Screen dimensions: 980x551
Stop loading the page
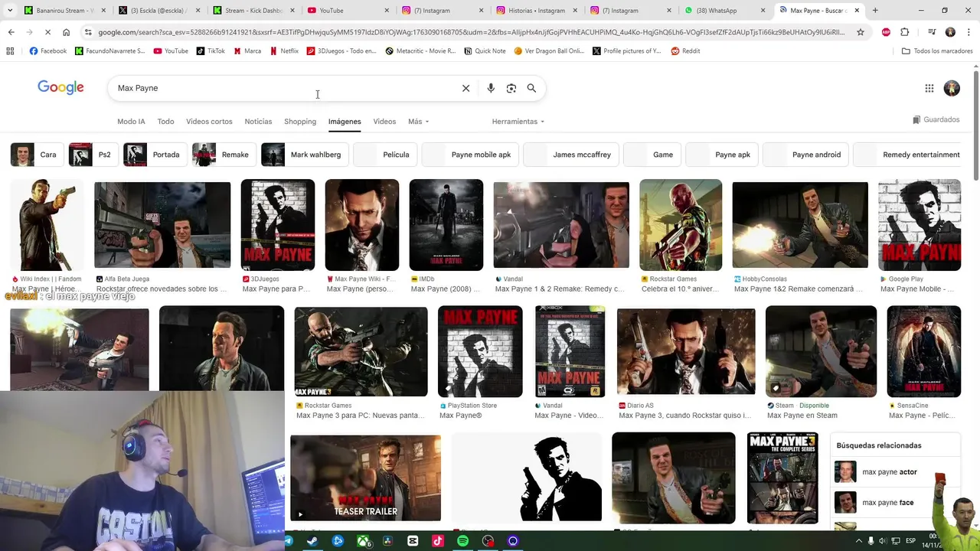47,32
